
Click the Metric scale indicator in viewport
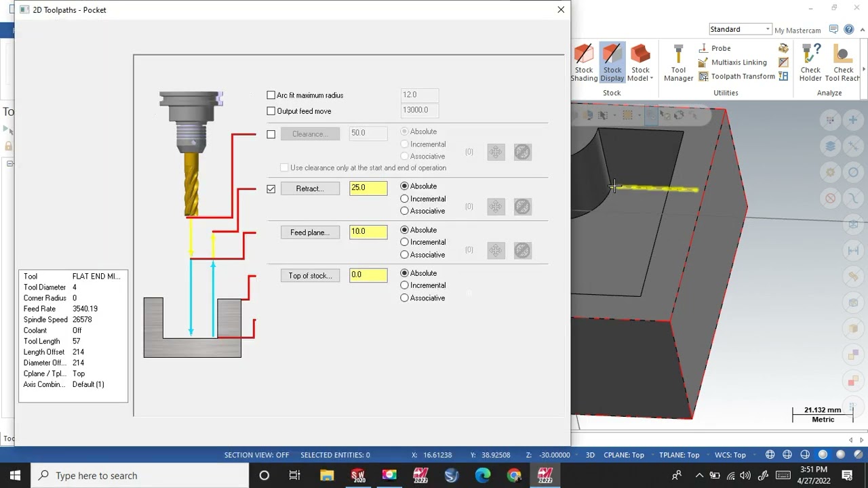tap(823, 415)
